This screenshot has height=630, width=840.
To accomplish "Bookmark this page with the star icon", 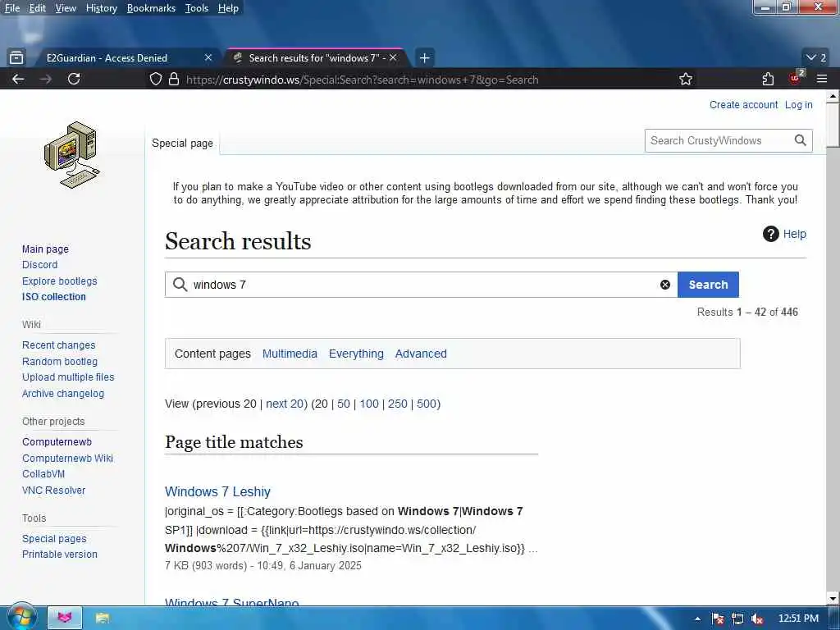I will (685, 80).
